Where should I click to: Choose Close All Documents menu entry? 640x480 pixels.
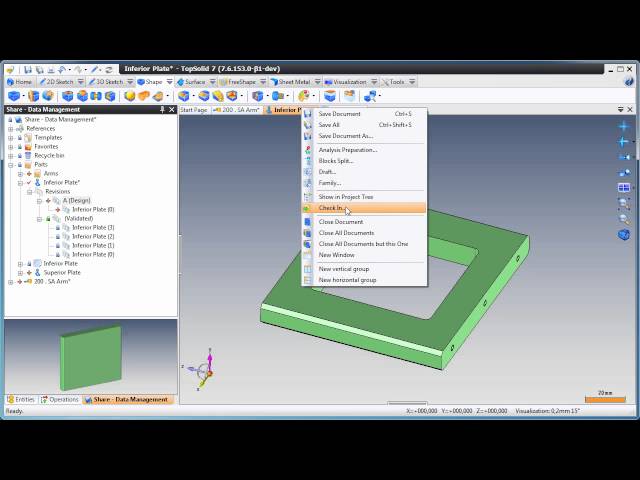click(346, 233)
